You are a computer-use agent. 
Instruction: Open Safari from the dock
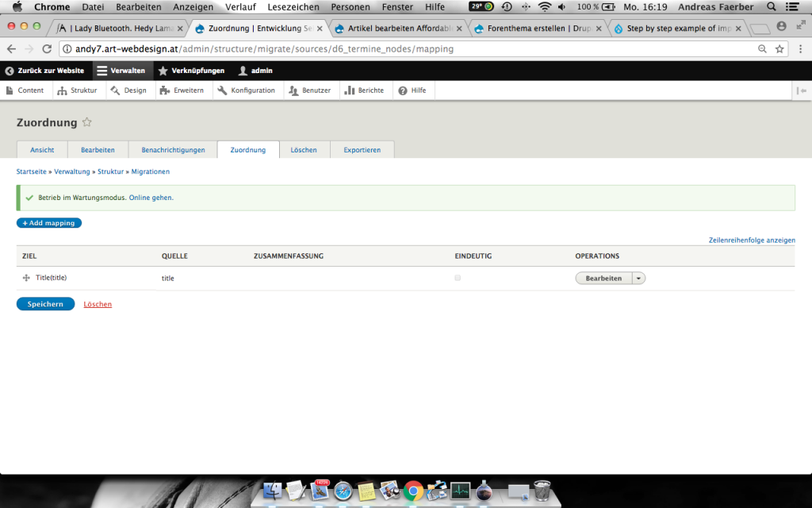(343, 491)
